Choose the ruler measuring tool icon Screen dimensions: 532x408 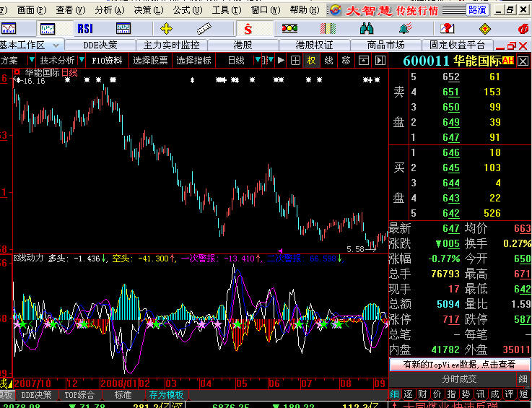(204, 28)
